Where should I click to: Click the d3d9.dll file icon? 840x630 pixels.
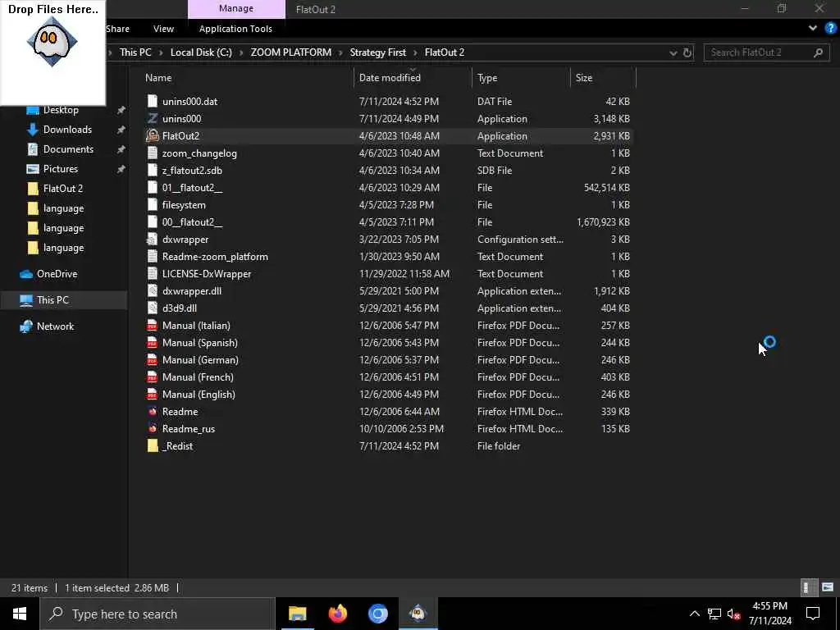(x=153, y=308)
